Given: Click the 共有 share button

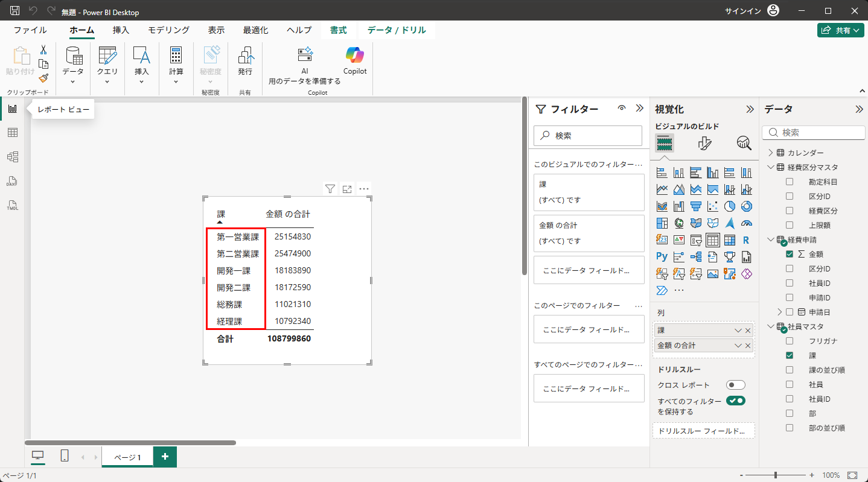Looking at the screenshot, I should point(841,30).
